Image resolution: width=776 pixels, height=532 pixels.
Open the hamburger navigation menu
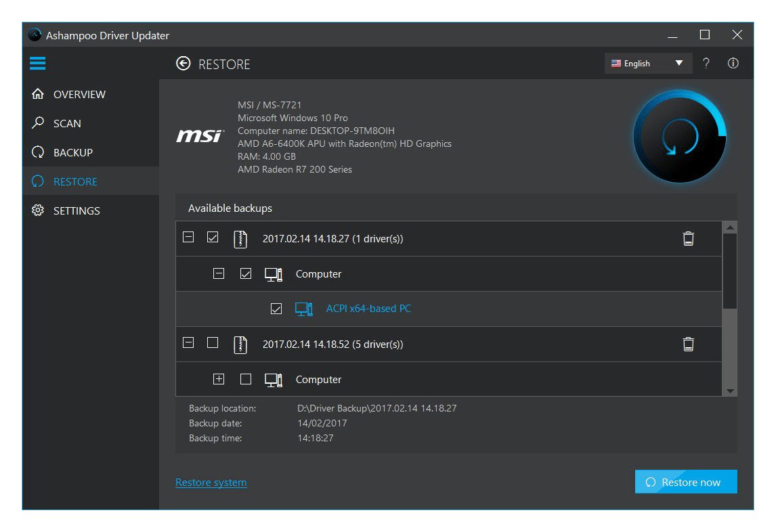pyautogui.click(x=37, y=63)
